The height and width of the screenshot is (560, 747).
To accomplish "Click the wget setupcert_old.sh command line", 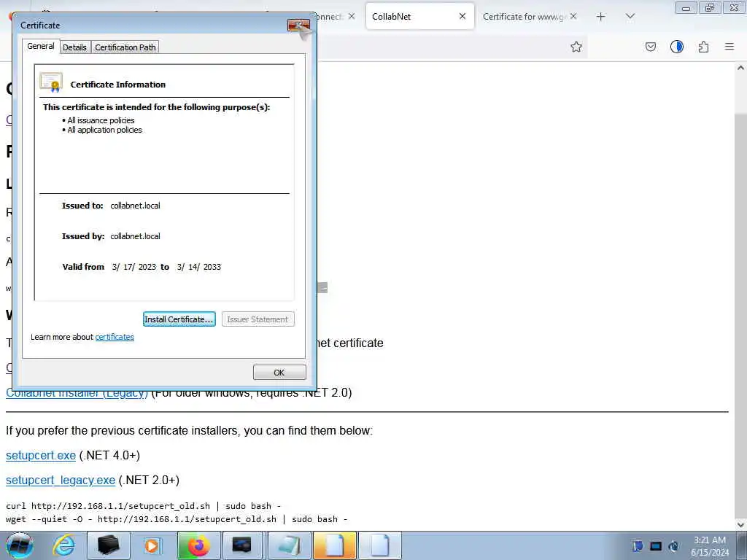I will click(177, 519).
